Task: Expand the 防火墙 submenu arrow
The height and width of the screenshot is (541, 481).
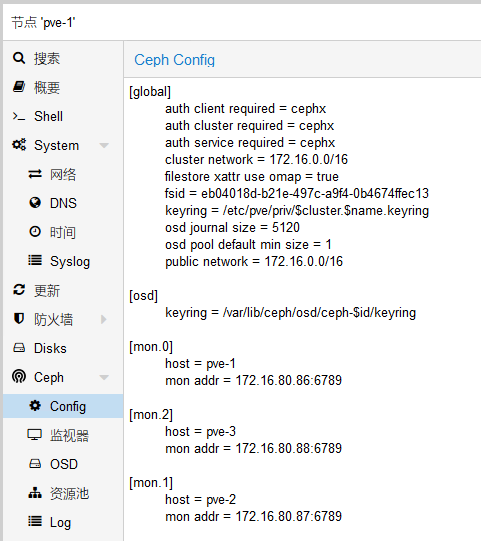Action: point(104,319)
